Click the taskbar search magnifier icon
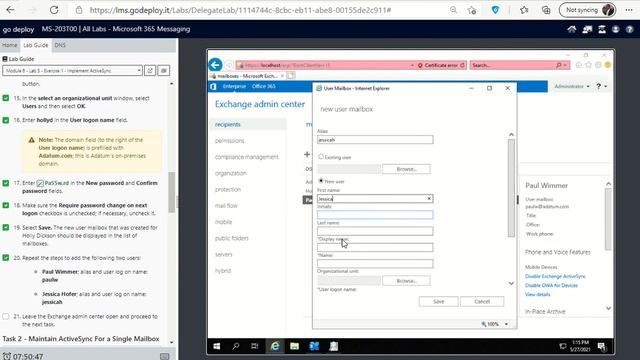Viewport: 640px width, 360px height. pos(236,346)
